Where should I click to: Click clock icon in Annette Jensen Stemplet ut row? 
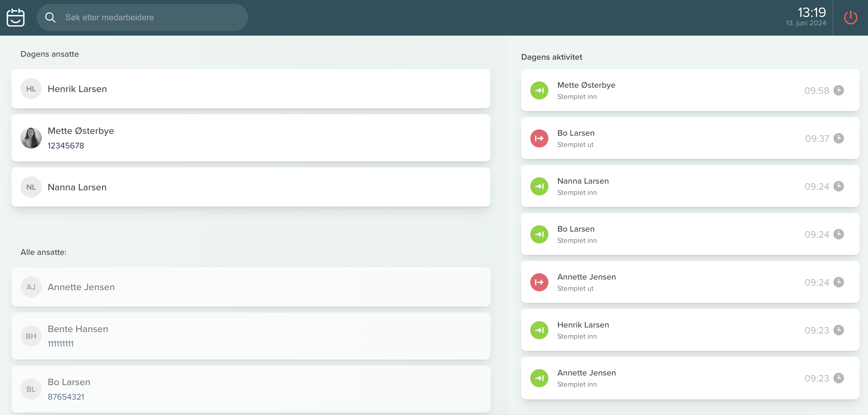(x=839, y=282)
